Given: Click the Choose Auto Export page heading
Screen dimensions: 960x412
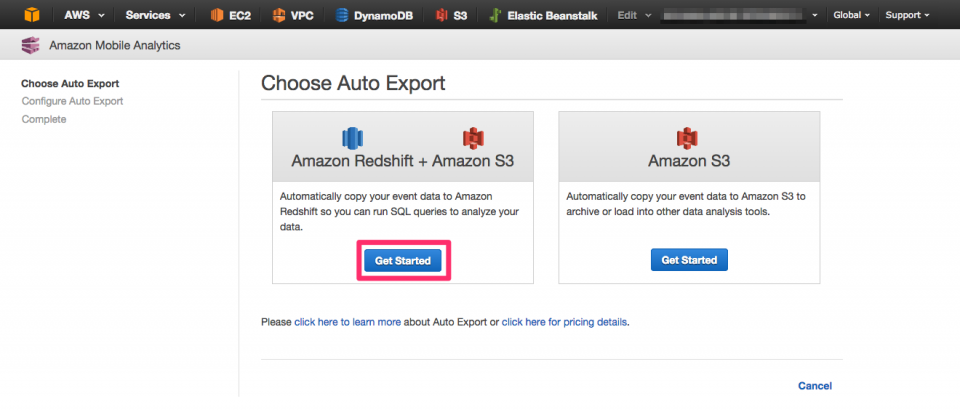Looking at the screenshot, I should [353, 83].
